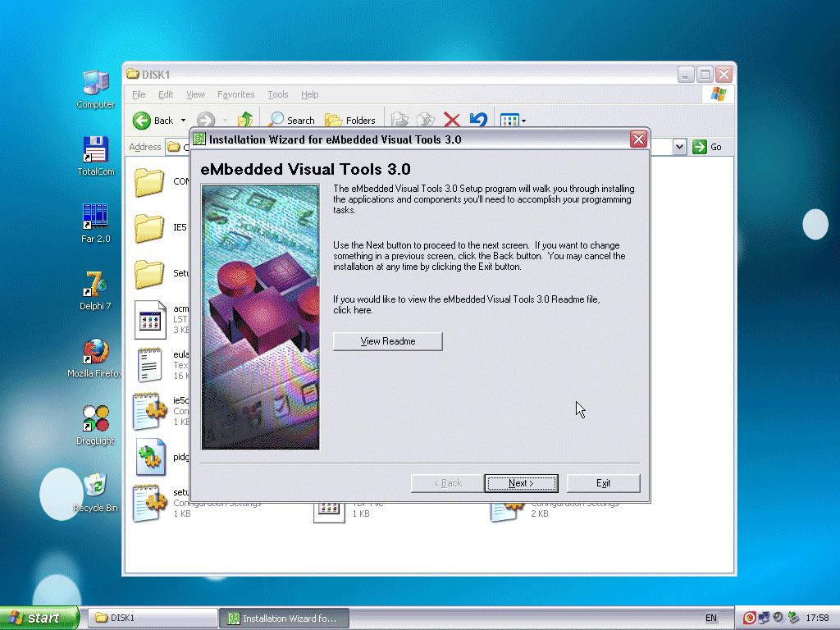Switch to DISK1 taskbar button
The height and width of the screenshot is (630, 840).
(x=152, y=619)
